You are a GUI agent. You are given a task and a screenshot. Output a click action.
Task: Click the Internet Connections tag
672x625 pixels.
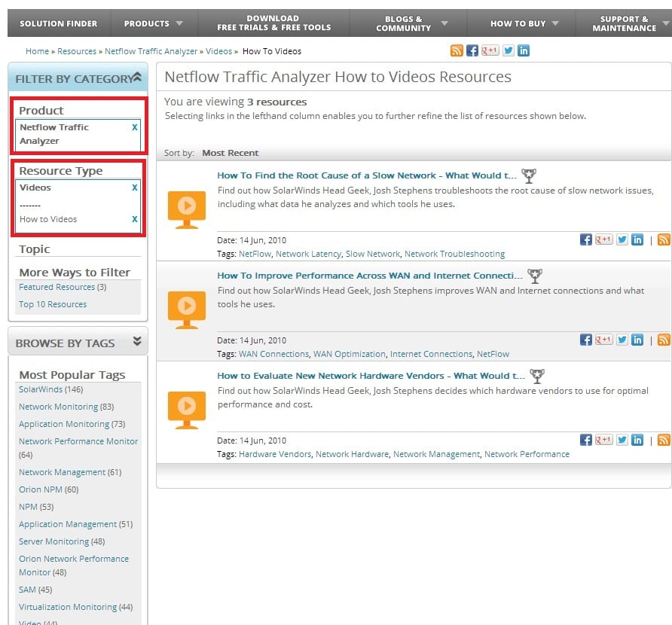[431, 354]
